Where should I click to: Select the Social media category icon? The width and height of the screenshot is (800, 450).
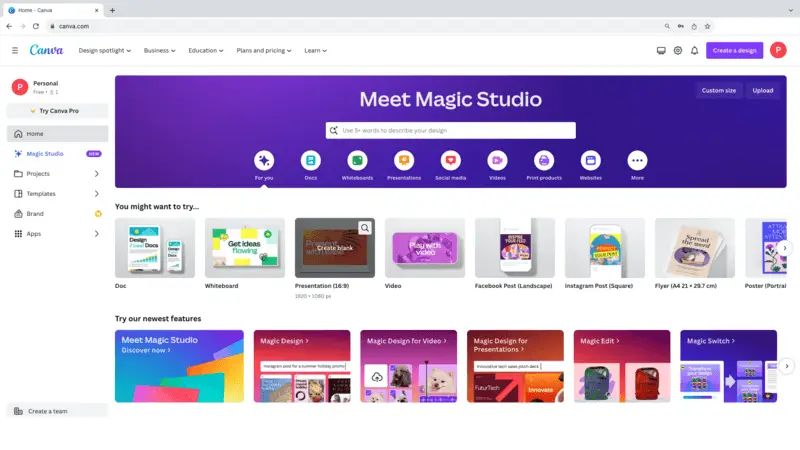451,161
